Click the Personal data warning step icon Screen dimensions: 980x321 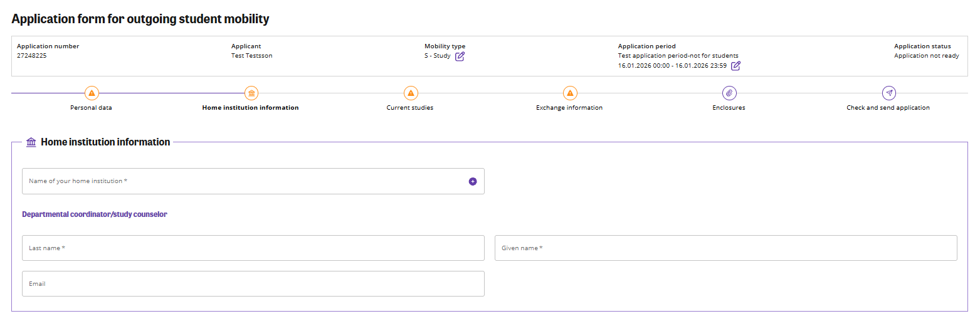[92, 93]
